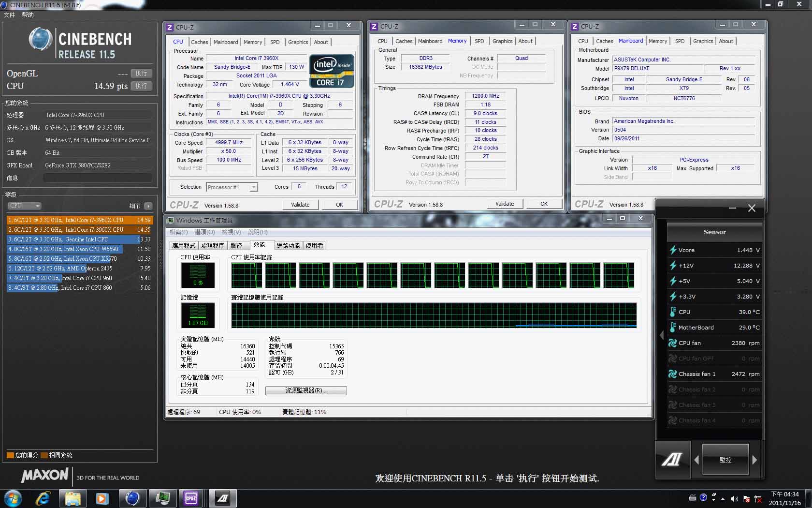Show hidden tray icons arrow
Image resolution: width=812 pixels, height=508 pixels.
pos(723,498)
